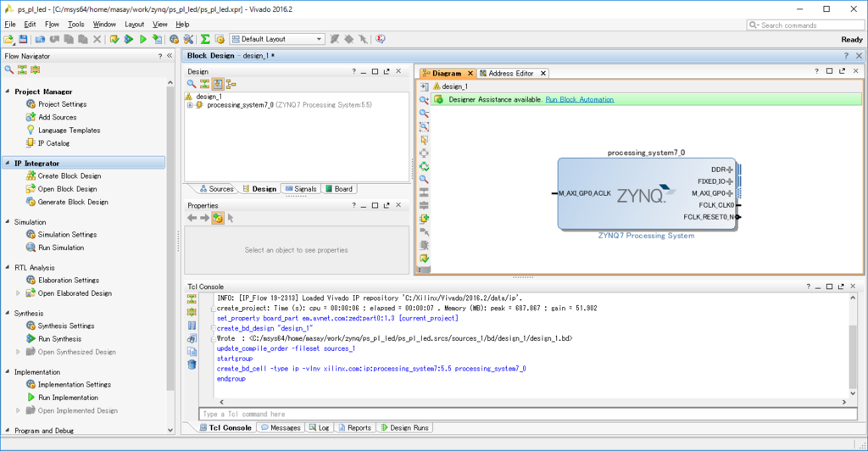Open Project Settings gear icon in toolbar
The width and height of the screenshot is (868, 451).
tap(174, 39)
